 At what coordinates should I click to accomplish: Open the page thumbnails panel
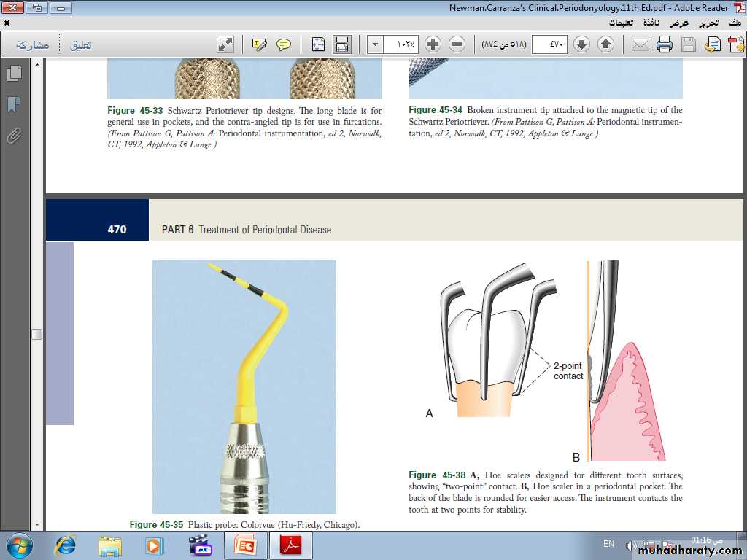tap(13, 74)
